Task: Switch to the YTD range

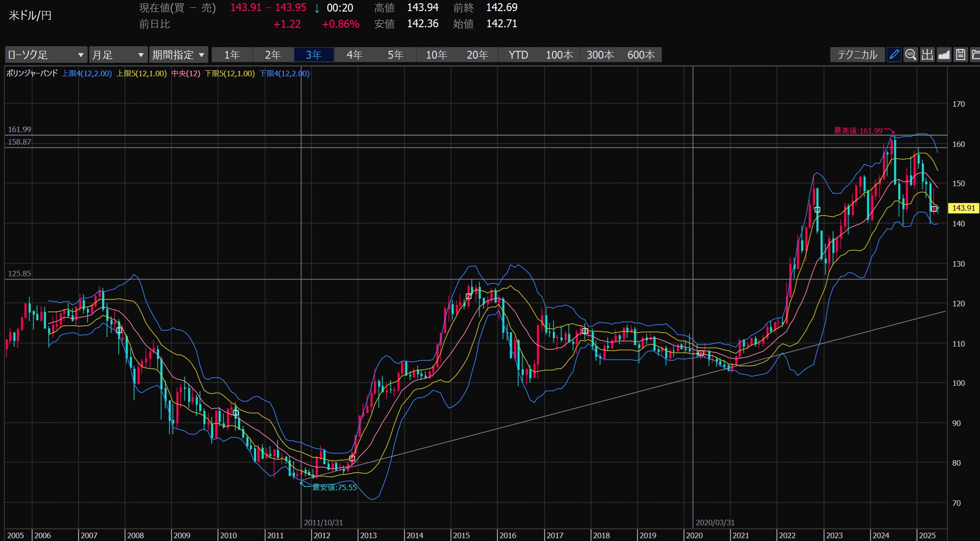Action: pyautogui.click(x=518, y=55)
